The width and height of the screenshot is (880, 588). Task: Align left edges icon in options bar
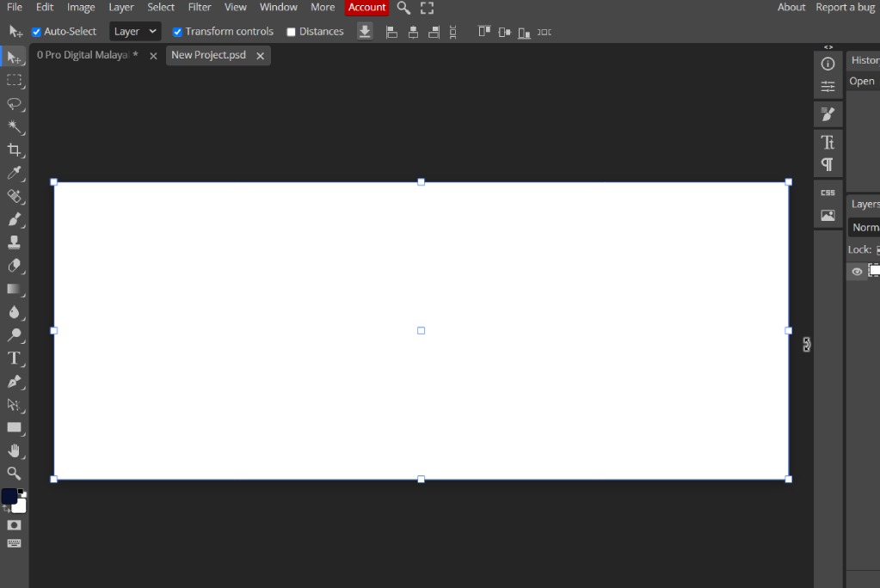coord(391,32)
